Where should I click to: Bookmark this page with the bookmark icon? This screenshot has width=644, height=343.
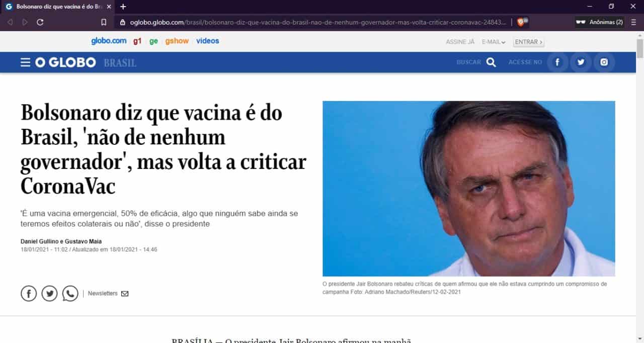(x=104, y=22)
